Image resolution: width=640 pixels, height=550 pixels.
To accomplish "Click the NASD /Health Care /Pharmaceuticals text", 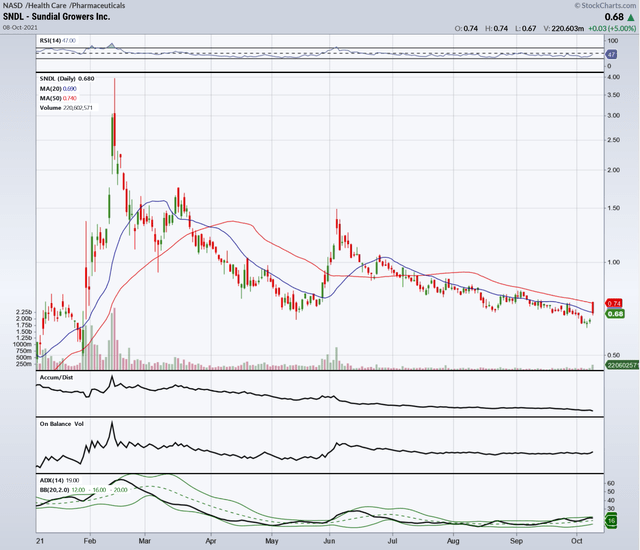I will tap(64, 5).
